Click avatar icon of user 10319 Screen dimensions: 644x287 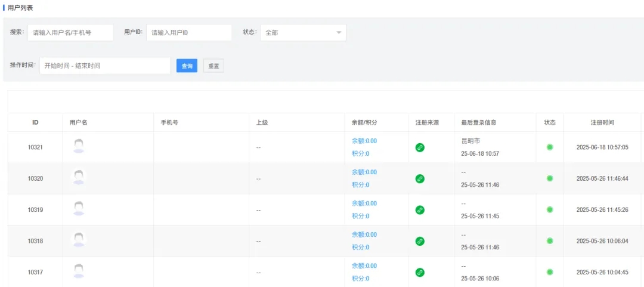pyautogui.click(x=78, y=209)
